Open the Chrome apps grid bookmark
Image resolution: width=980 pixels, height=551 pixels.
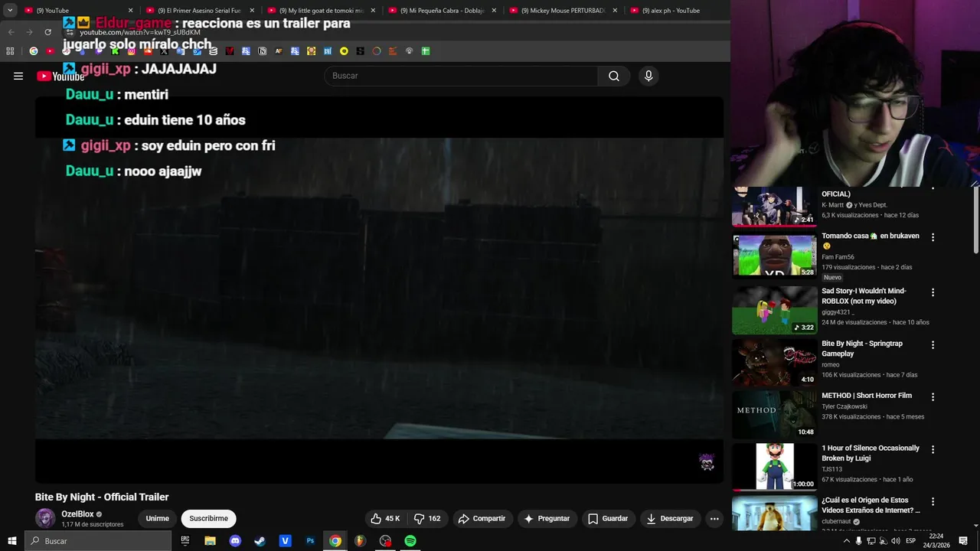10,51
